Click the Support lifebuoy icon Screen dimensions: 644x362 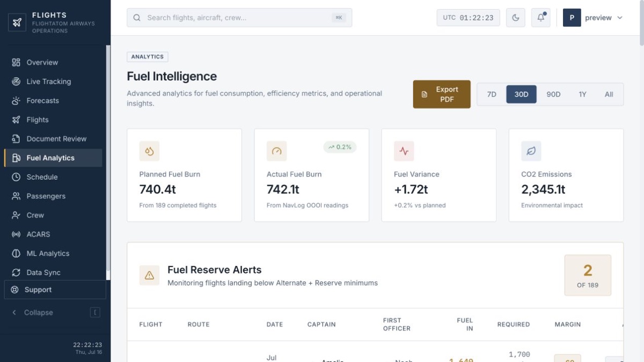pyautogui.click(x=15, y=290)
